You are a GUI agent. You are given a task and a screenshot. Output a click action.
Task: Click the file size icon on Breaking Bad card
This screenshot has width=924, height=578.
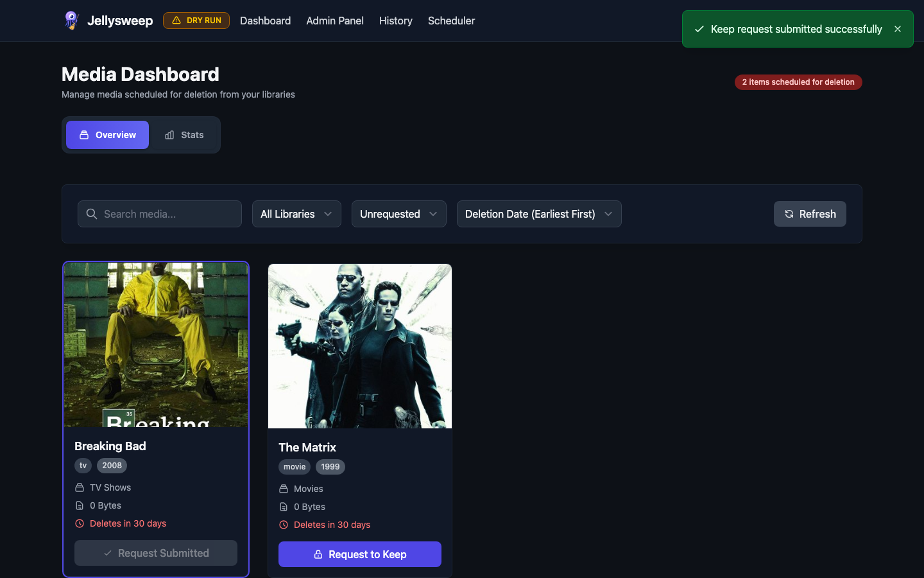[80, 505]
